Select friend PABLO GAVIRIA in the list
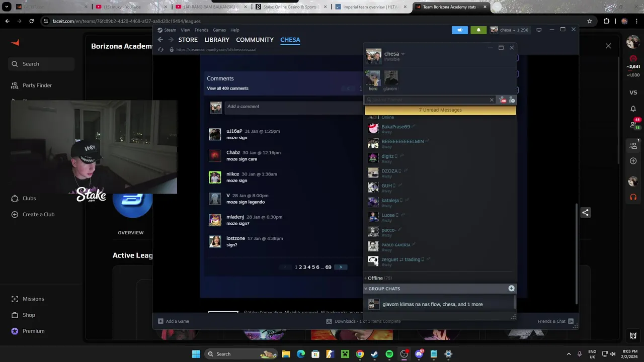644x362 pixels. point(395,246)
